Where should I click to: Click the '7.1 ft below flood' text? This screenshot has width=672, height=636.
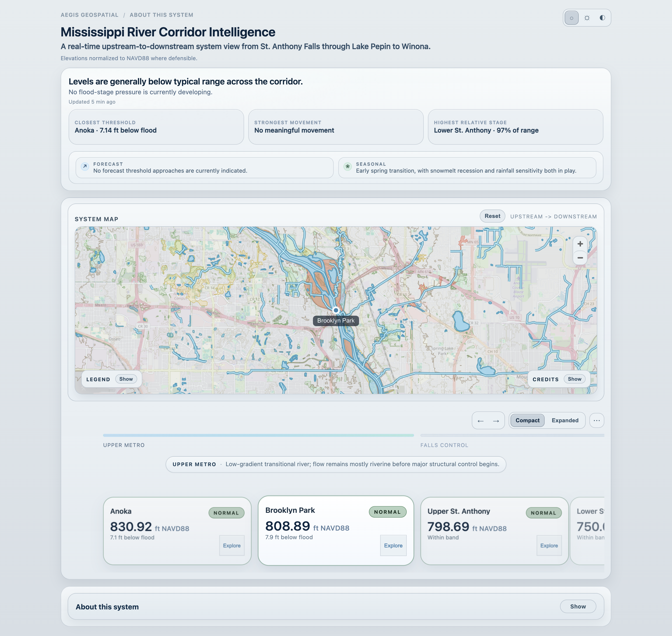tap(132, 537)
